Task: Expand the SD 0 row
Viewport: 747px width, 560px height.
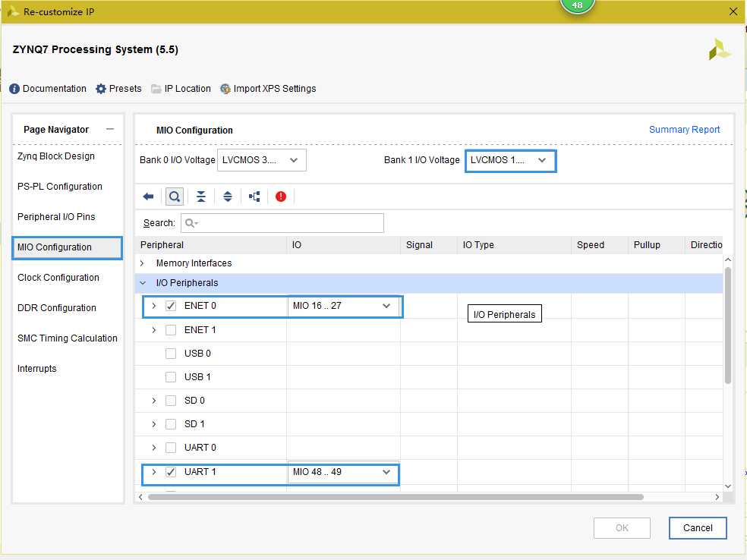Action: 154,401
